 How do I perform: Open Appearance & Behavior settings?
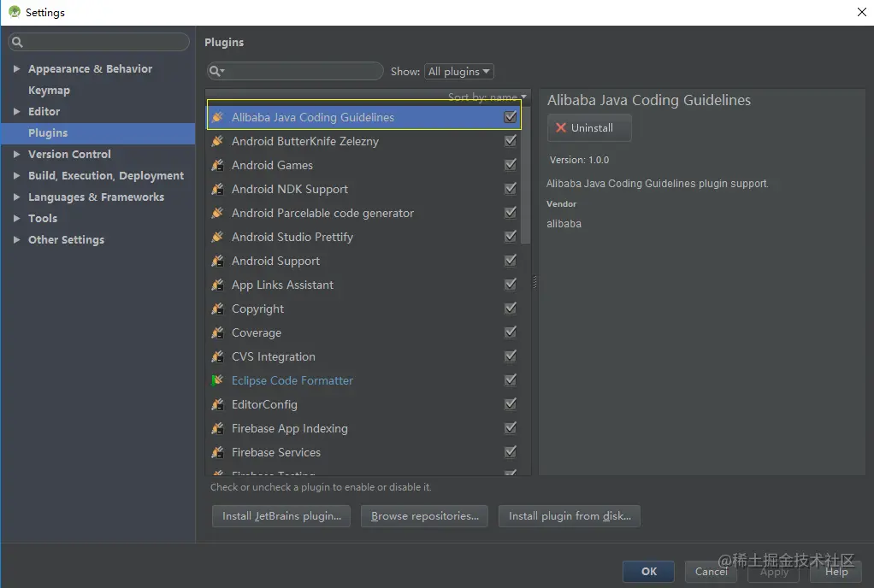[x=91, y=68]
